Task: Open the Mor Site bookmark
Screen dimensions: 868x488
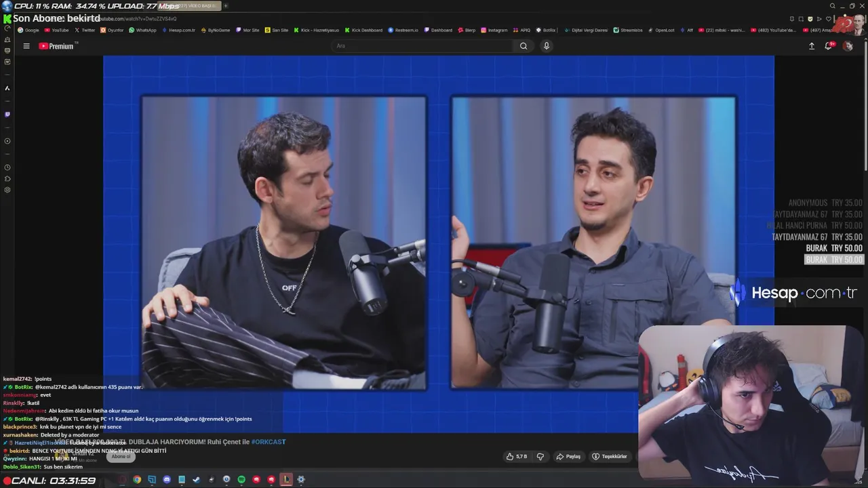Action: pyautogui.click(x=248, y=30)
